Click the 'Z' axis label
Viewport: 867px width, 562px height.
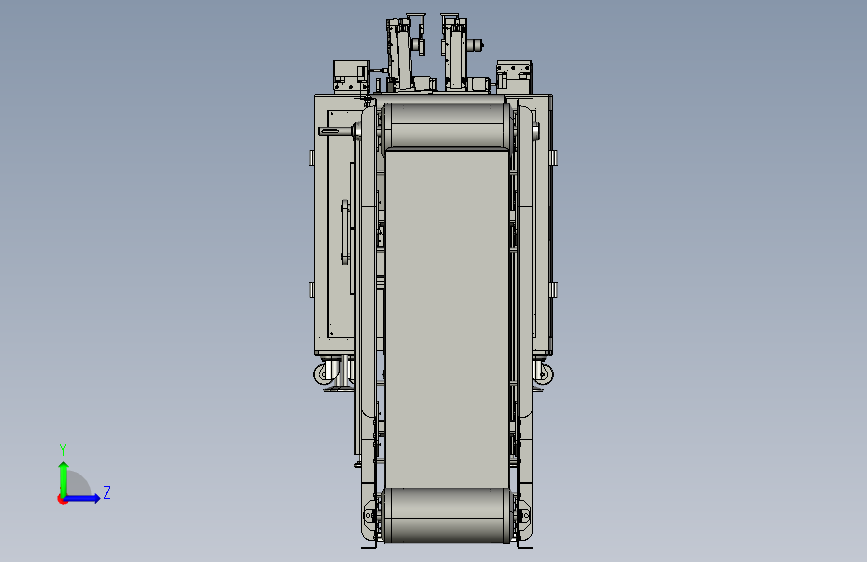107,492
